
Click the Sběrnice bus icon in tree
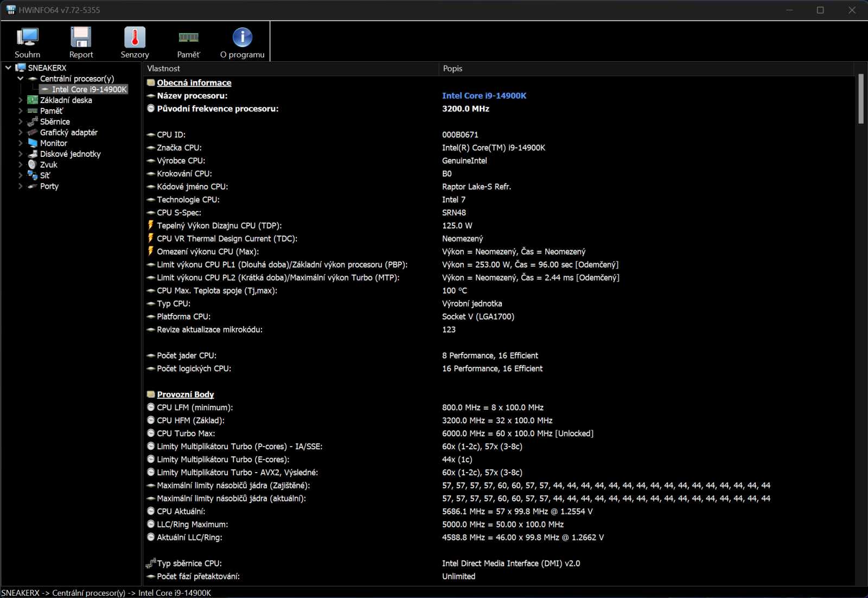click(33, 122)
